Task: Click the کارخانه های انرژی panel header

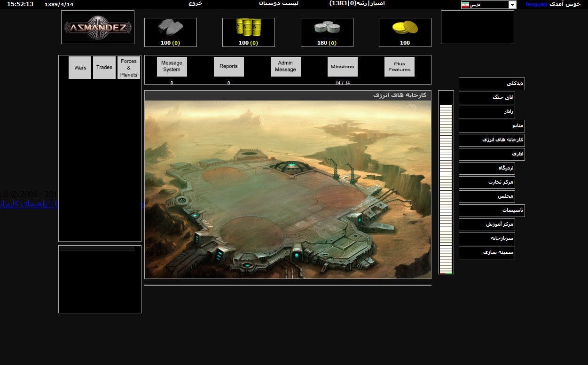Action: tap(288, 95)
